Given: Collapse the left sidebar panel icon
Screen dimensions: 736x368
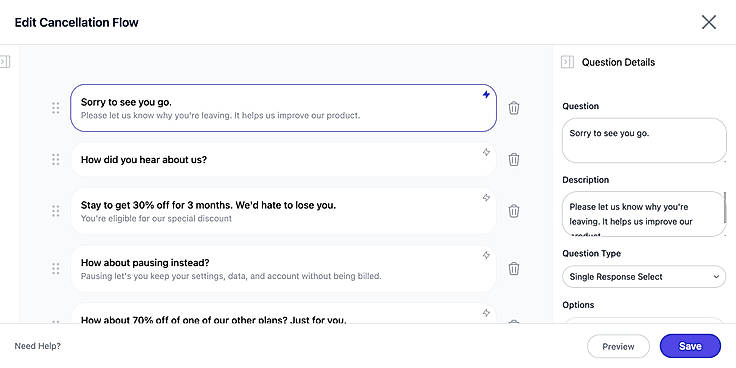Looking at the screenshot, I should click(5, 61).
